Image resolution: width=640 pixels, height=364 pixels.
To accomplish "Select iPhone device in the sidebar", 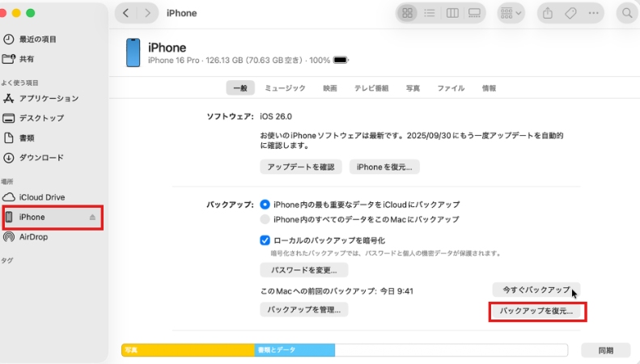I will coord(53,217).
